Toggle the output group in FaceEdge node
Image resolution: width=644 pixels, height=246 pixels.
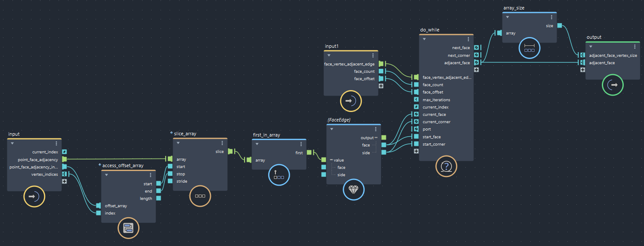click(376, 138)
